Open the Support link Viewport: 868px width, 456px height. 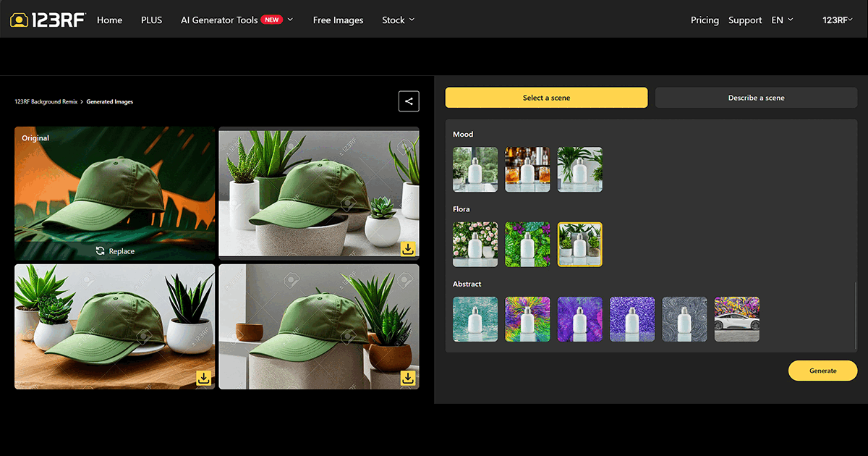click(745, 20)
